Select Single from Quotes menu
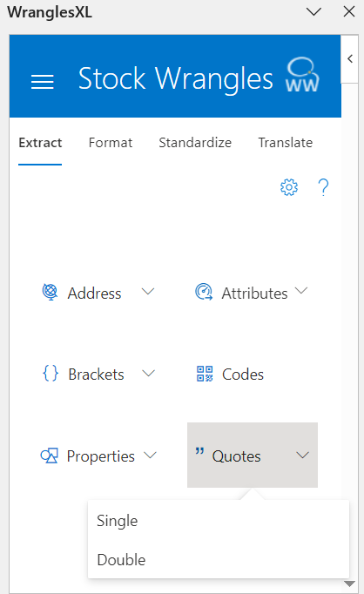 (x=219, y=521)
